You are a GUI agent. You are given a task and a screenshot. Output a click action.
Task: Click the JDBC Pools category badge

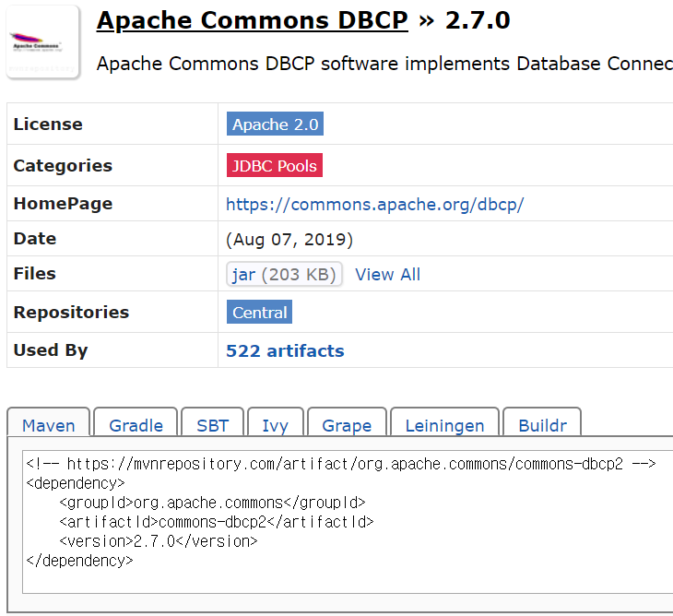click(x=274, y=165)
